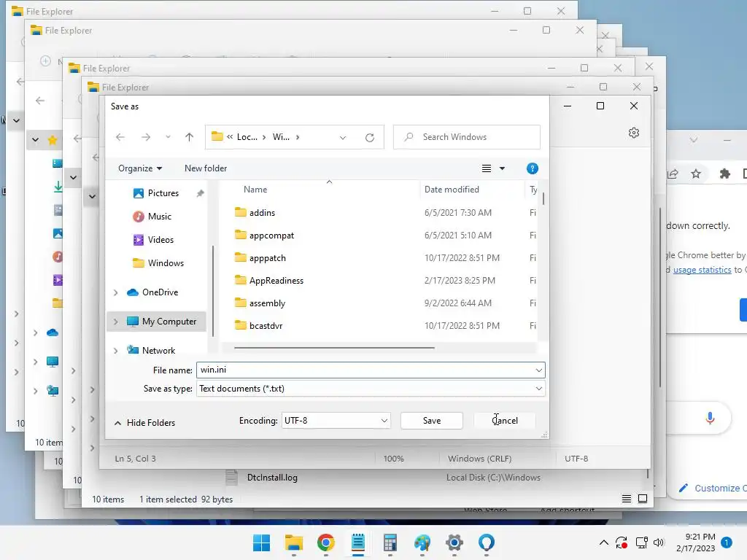747x560 pixels.
Task: Click the Cancel button
Action: point(505,421)
